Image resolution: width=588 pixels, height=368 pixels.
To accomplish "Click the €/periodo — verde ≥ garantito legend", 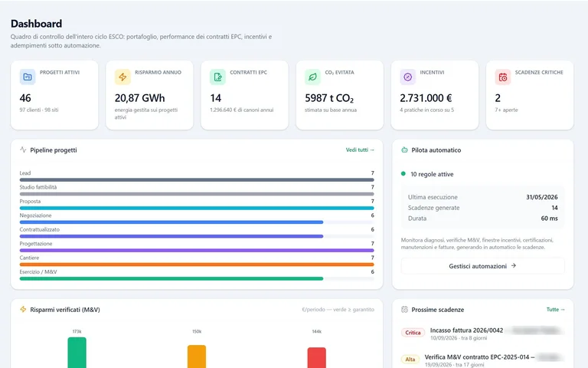I will pyautogui.click(x=338, y=310).
